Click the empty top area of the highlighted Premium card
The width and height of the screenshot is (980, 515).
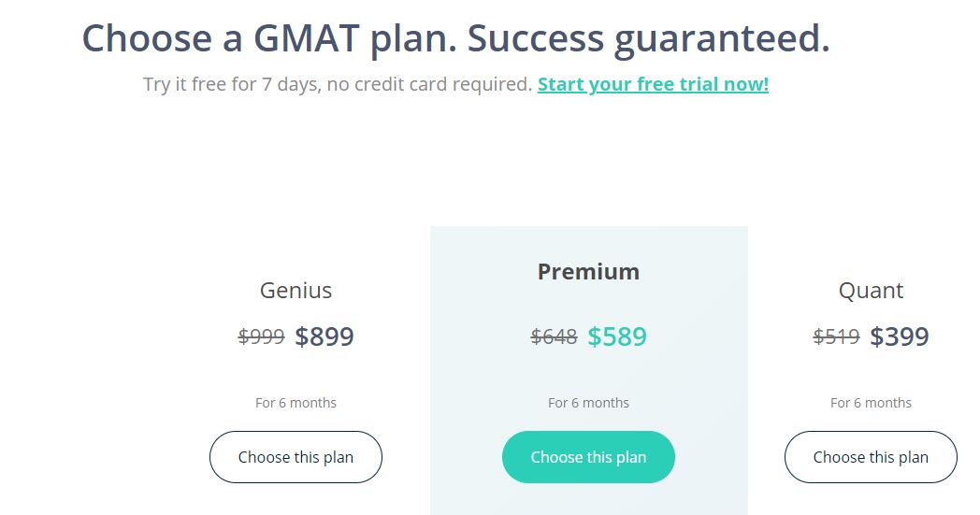tap(588, 241)
